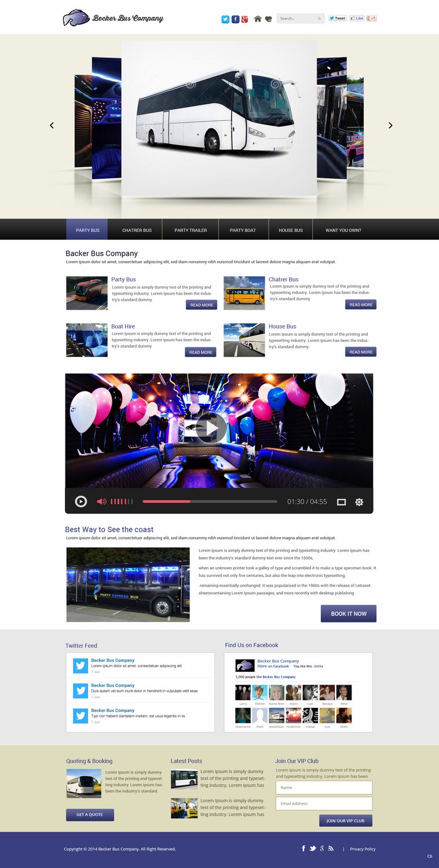Click the white bus slide image
439x868 pixels.
219,118
